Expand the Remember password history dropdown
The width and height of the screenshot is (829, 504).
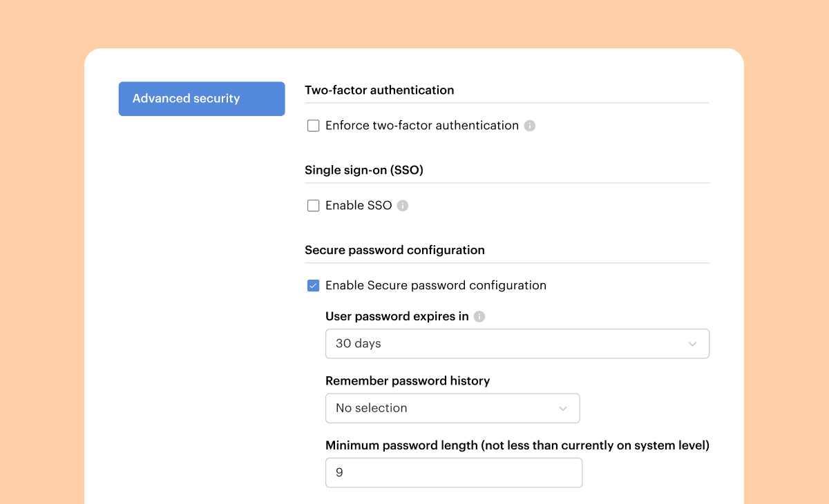(x=452, y=409)
